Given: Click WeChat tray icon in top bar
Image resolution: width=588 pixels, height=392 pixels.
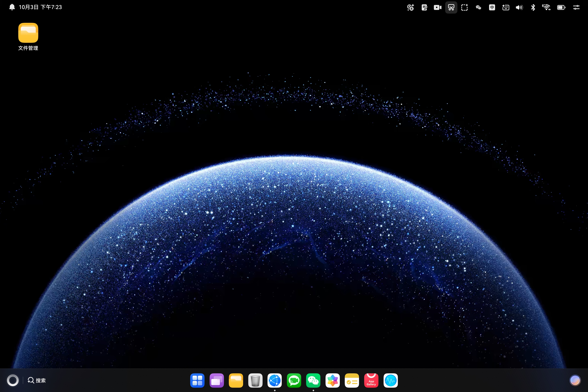Looking at the screenshot, I should tap(478, 8).
